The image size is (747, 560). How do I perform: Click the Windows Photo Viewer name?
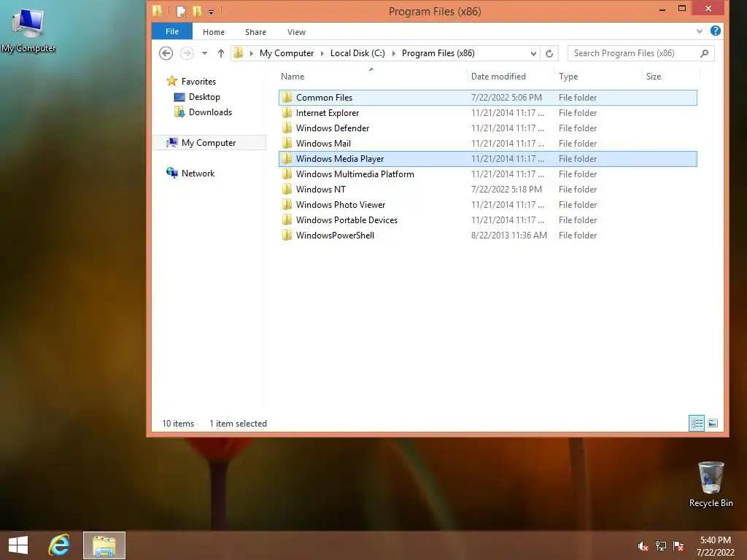(340, 205)
